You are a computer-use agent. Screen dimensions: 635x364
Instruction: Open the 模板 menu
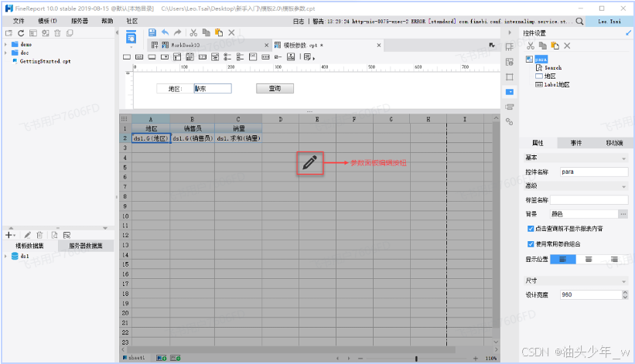(47, 21)
